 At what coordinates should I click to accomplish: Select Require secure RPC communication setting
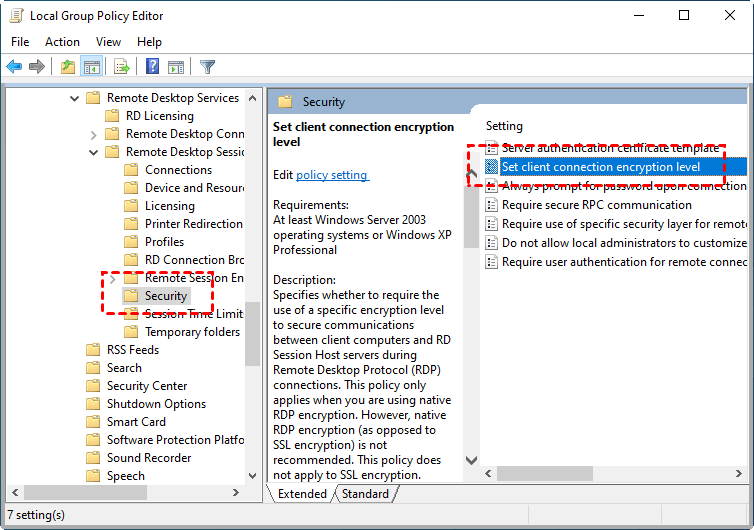(x=596, y=205)
